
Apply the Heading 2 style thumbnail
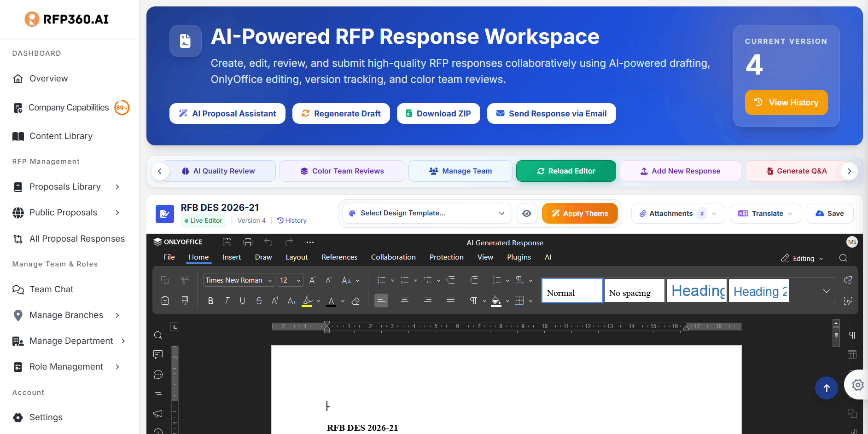(x=759, y=291)
